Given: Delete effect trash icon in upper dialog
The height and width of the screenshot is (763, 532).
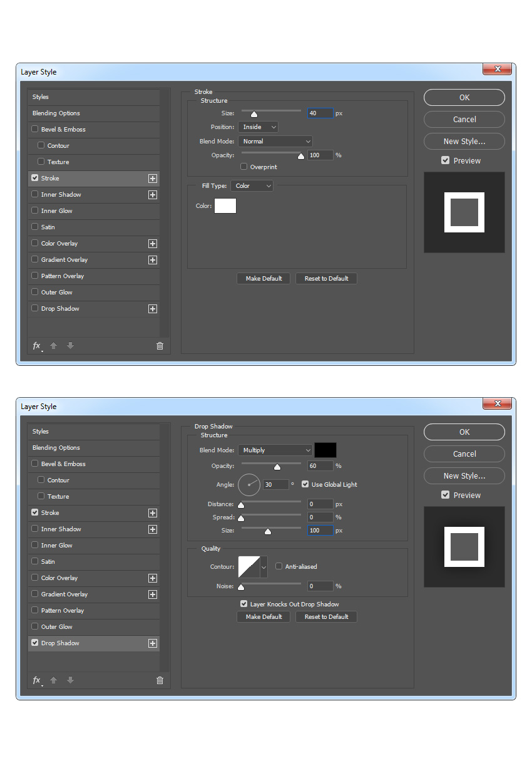Looking at the screenshot, I should [160, 346].
